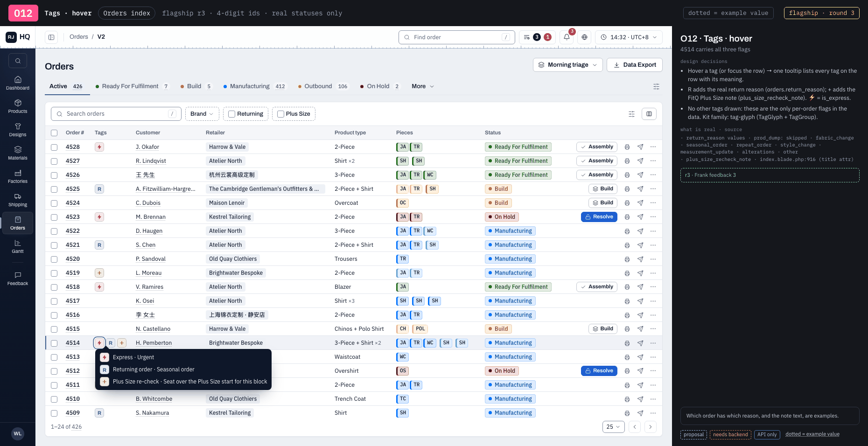Expand the Morning triage view dropdown
This screenshot has height=446, width=868.
(x=567, y=65)
